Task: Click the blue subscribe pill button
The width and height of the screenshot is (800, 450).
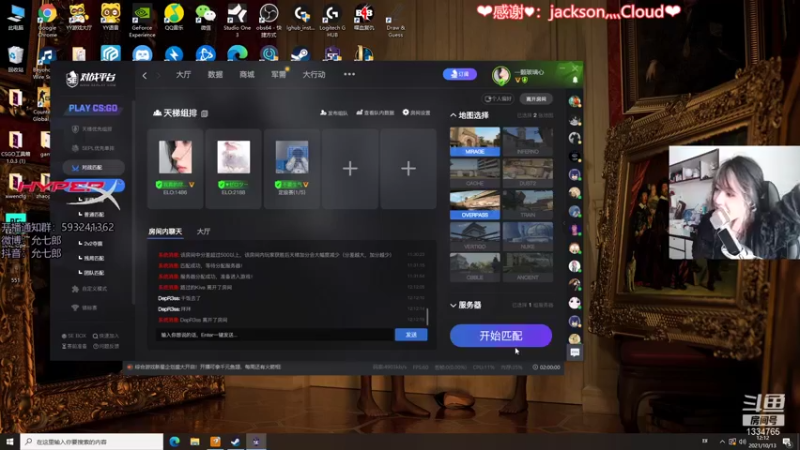Action: click(460, 74)
